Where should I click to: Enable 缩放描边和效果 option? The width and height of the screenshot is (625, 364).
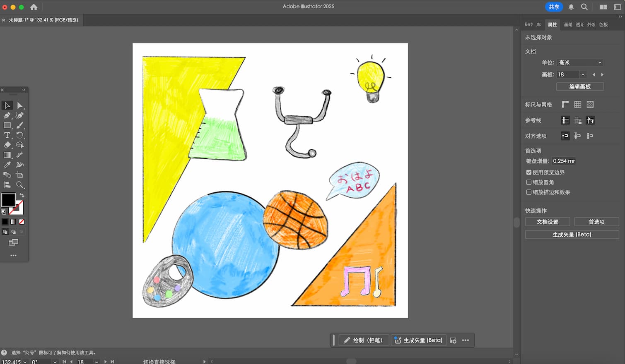click(529, 192)
